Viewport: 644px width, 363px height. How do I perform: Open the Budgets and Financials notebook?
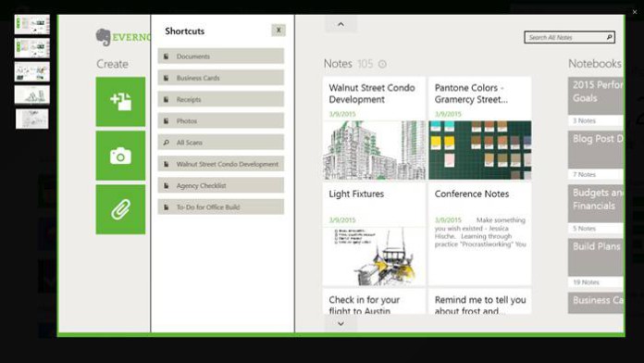point(596,209)
